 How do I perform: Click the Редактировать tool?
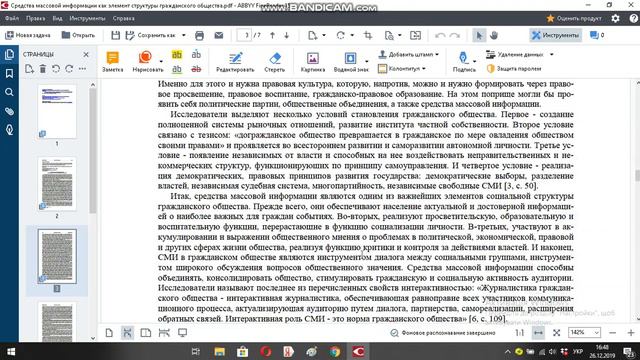235,62
